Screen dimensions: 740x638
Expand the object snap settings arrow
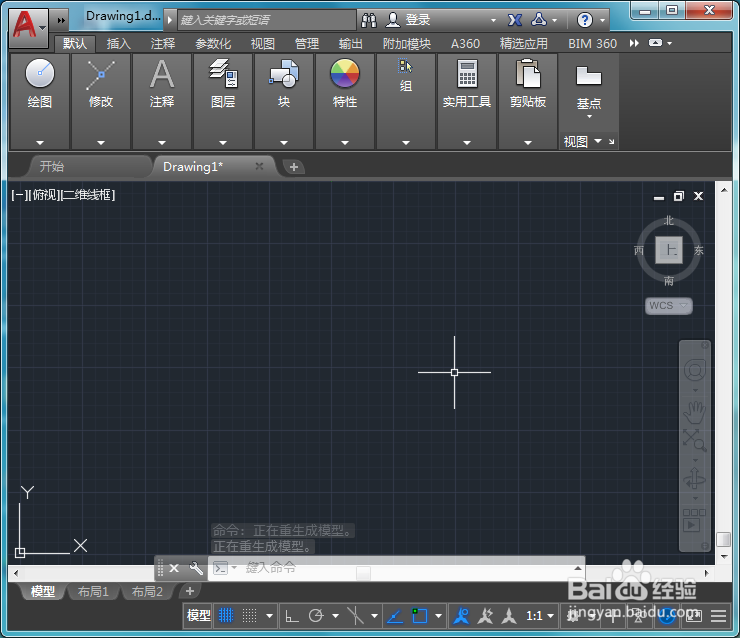click(438, 616)
